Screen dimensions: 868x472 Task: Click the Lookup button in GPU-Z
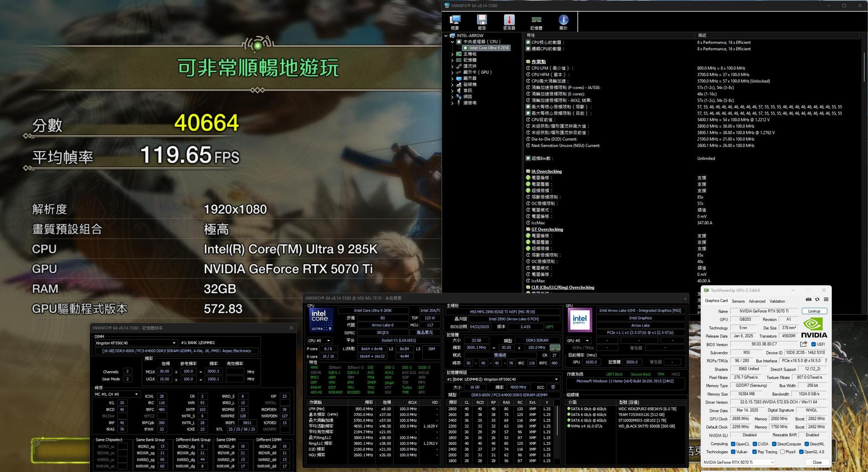click(814, 311)
